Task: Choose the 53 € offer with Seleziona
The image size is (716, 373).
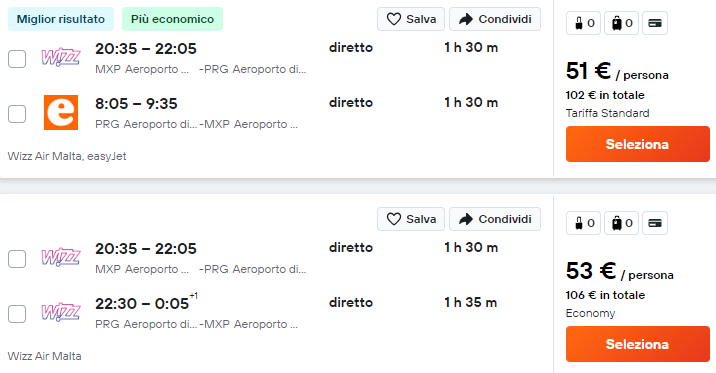Action: [x=637, y=344]
